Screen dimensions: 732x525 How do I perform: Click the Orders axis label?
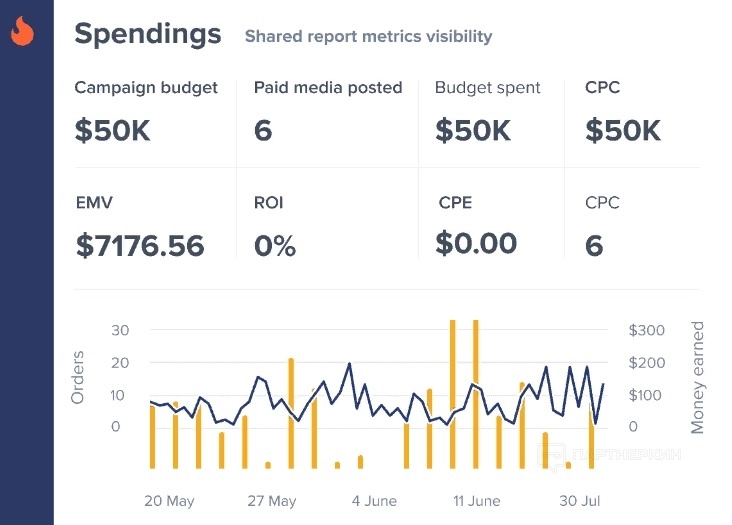pos(78,377)
